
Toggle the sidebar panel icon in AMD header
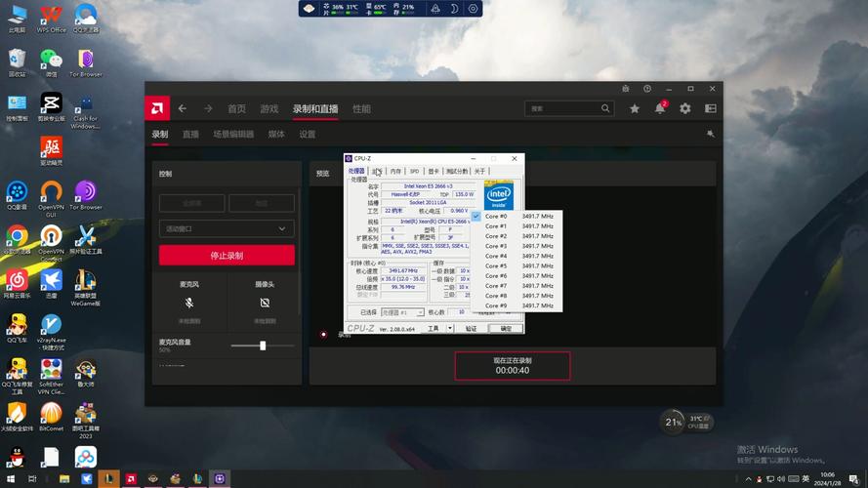point(711,108)
